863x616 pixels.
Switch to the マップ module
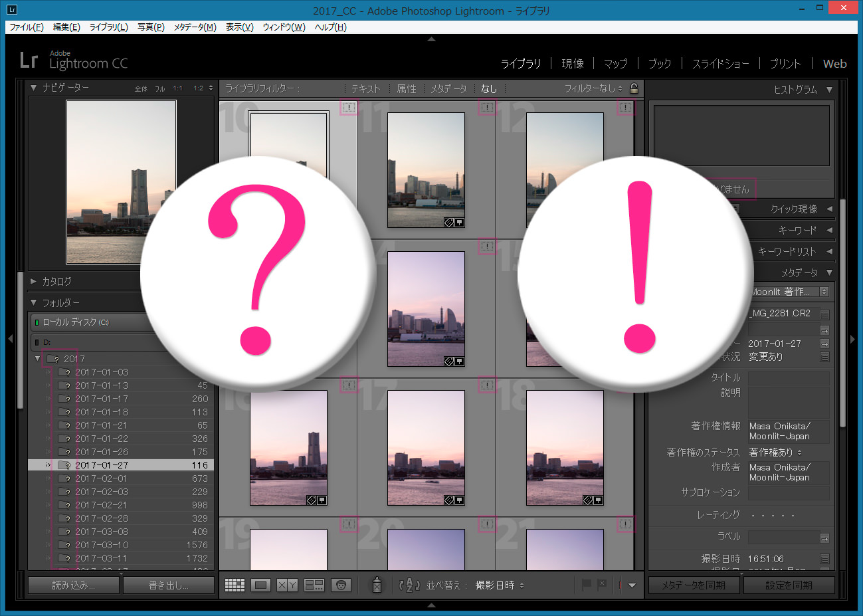pyautogui.click(x=615, y=64)
